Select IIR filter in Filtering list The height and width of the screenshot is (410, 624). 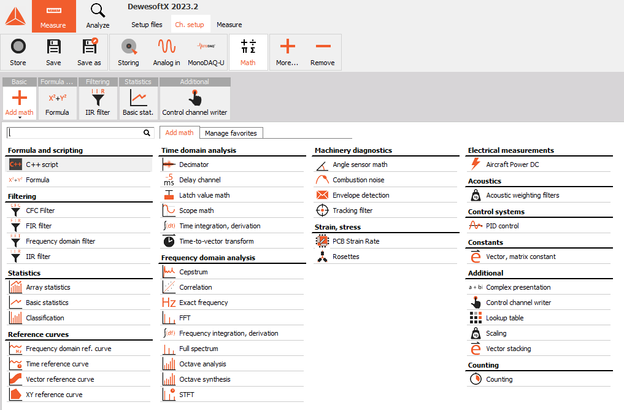coord(79,256)
